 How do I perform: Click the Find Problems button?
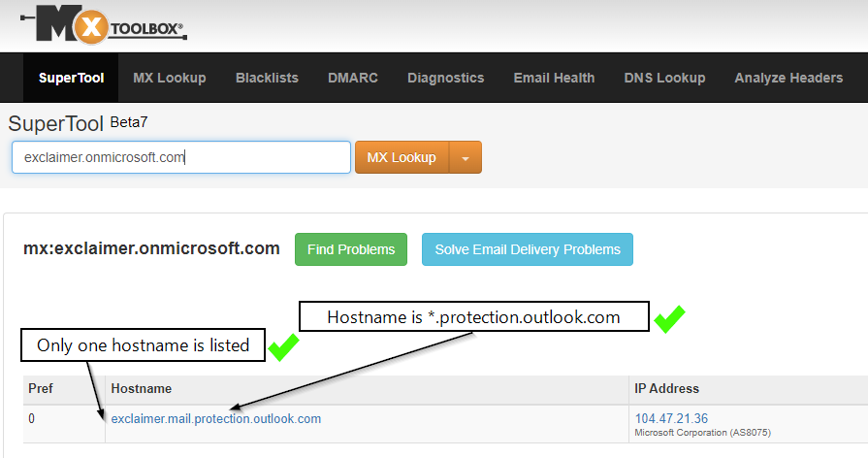(x=351, y=249)
